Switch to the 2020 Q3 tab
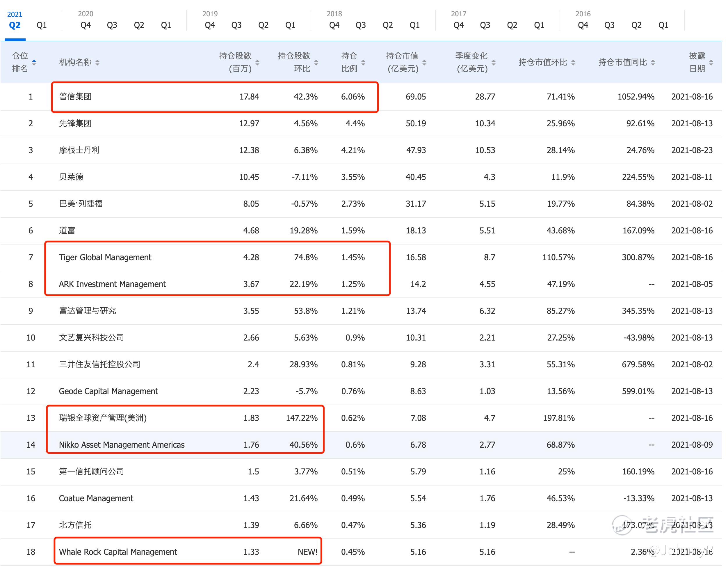 point(112,25)
